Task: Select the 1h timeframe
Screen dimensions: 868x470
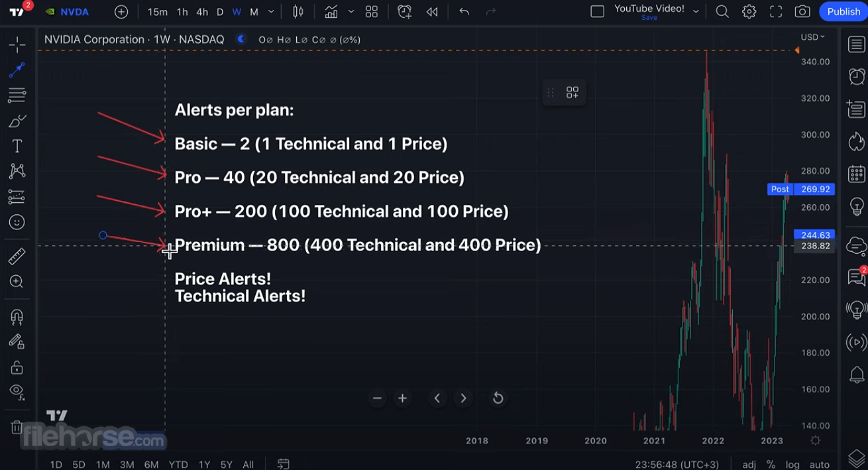Action: (x=182, y=12)
